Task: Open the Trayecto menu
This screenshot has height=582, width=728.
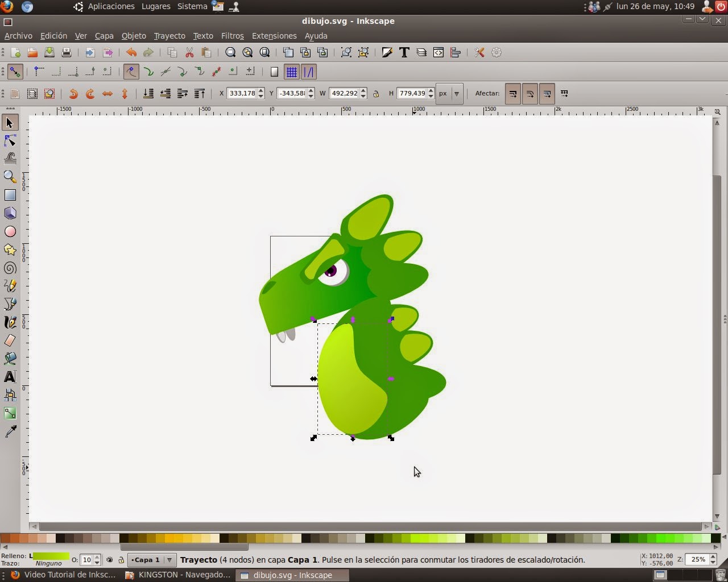Action: click(x=169, y=35)
